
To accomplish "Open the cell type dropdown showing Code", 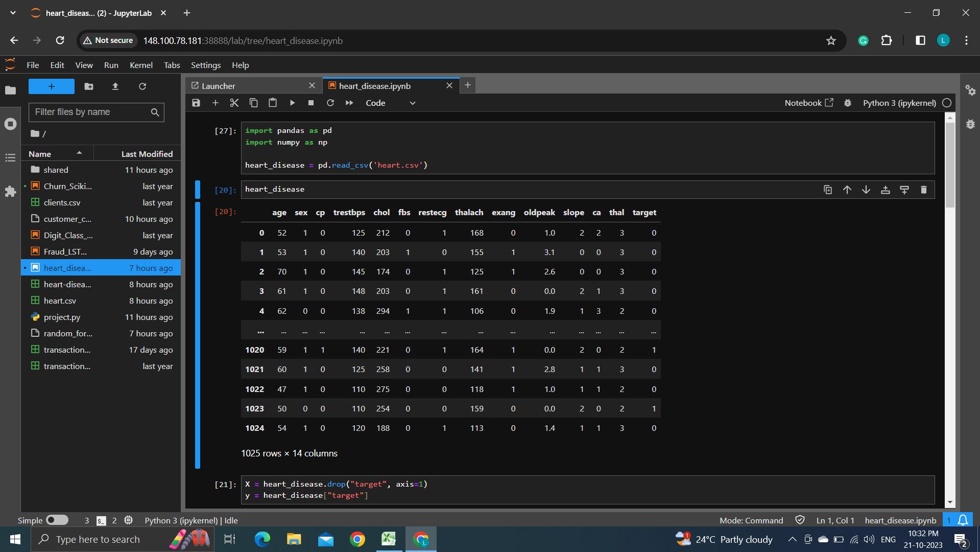I will click(x=391, y=103).
